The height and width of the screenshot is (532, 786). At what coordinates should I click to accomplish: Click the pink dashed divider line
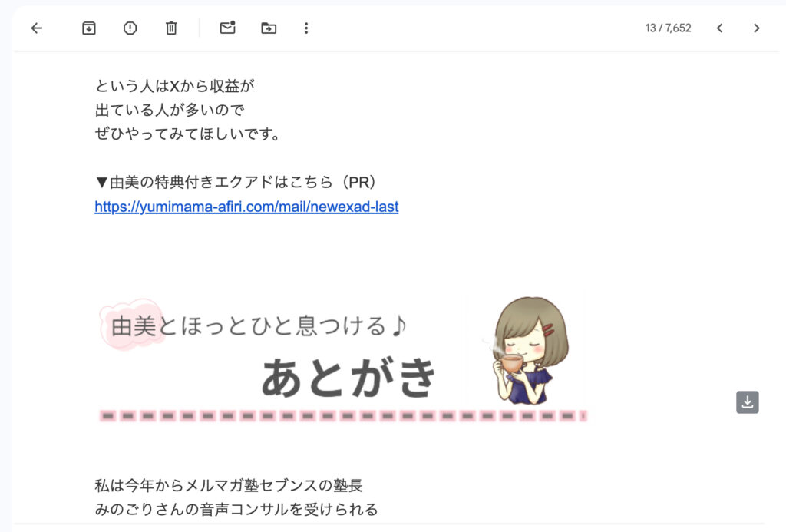pos(343,415)
